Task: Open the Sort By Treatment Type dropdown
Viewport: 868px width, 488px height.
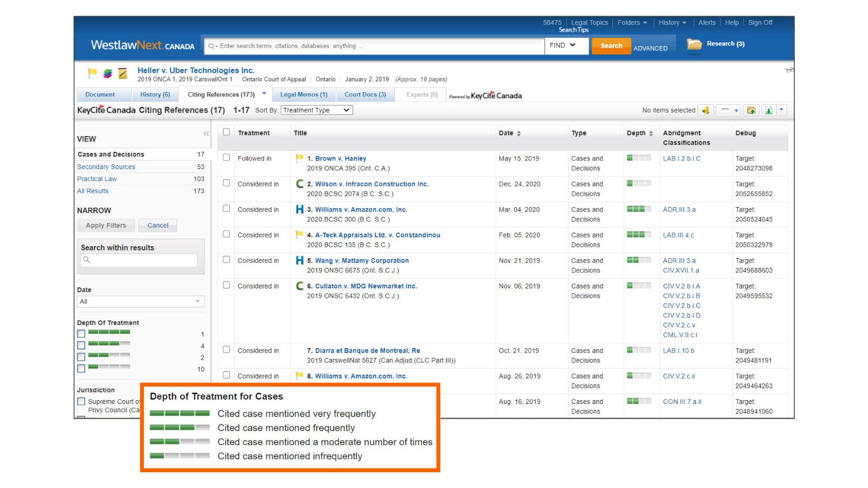Action: (317, 110)
